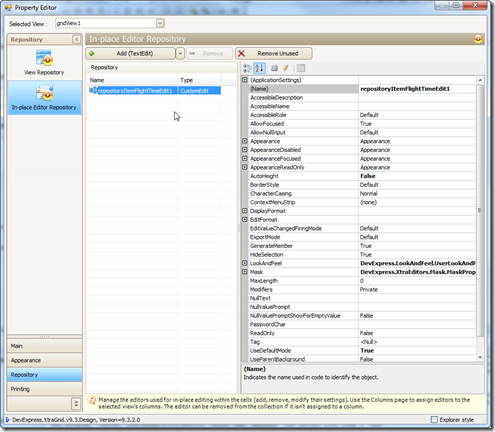Switch to the Main navigation group

tap(45, 346)
